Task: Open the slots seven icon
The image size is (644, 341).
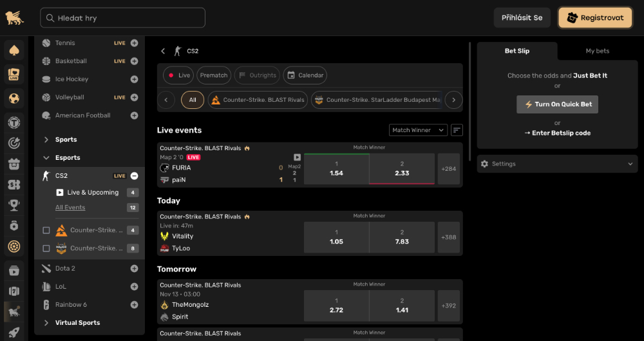Action: (14, 291)
